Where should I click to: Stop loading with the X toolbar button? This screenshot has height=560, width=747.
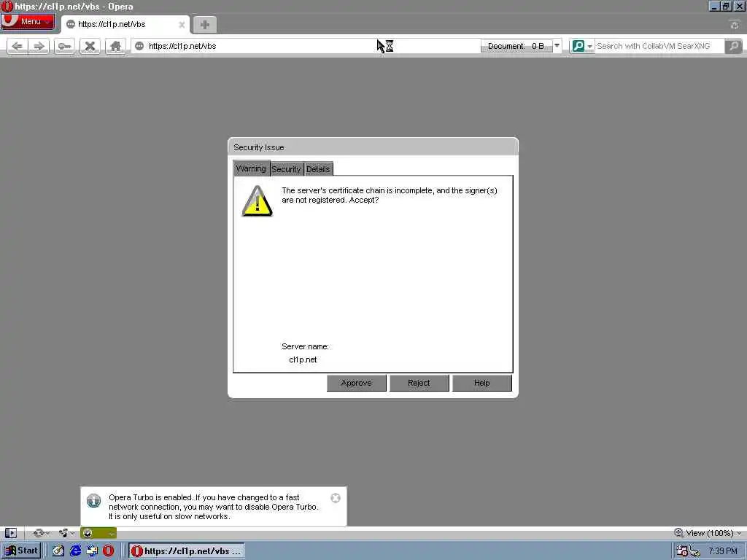pos(90,46)
